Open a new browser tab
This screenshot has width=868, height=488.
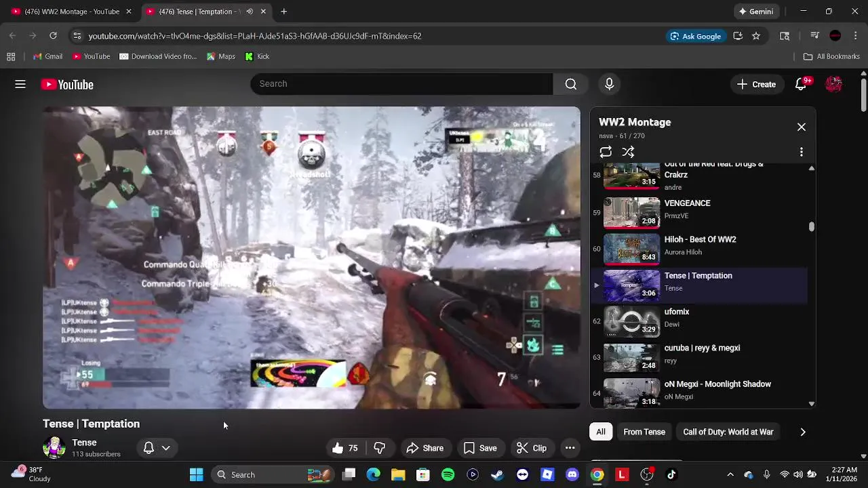[x=284, y=12]
